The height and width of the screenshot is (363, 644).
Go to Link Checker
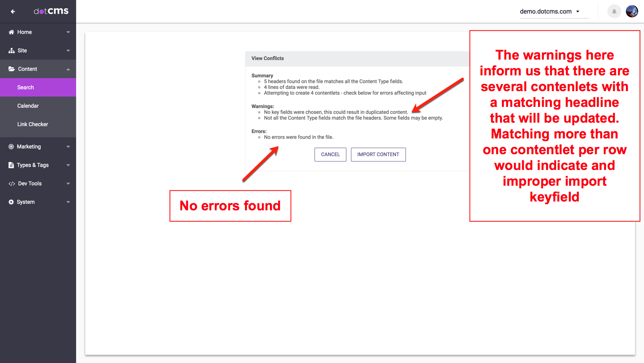[x=33, y=125]
